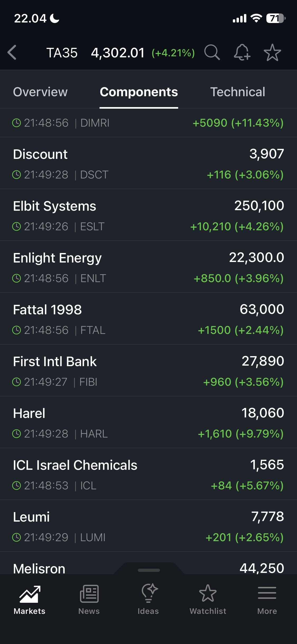Open the search magnifier icon
Viewport: 297px width, 644px height.
point(212,52)
